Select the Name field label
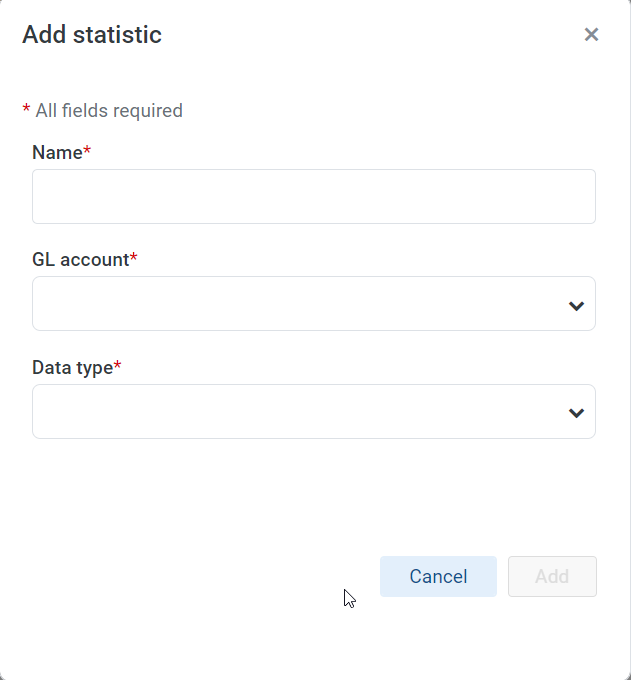 click(x=57, y=153)
